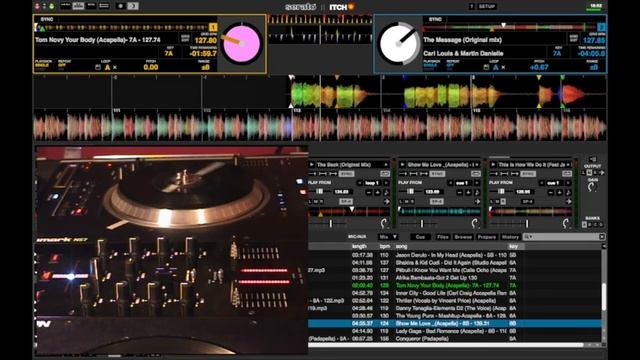Toggle SYNC on the right deck

click(435, 19)
